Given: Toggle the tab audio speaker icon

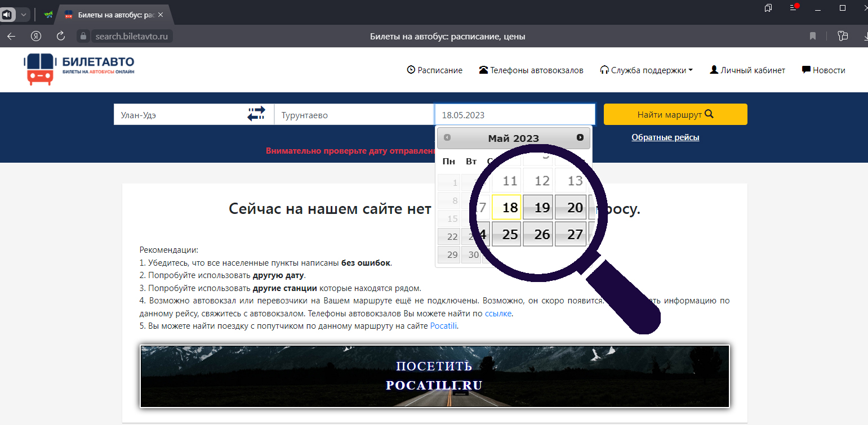Looking at the screenshot, I should [x=7, y=15].
